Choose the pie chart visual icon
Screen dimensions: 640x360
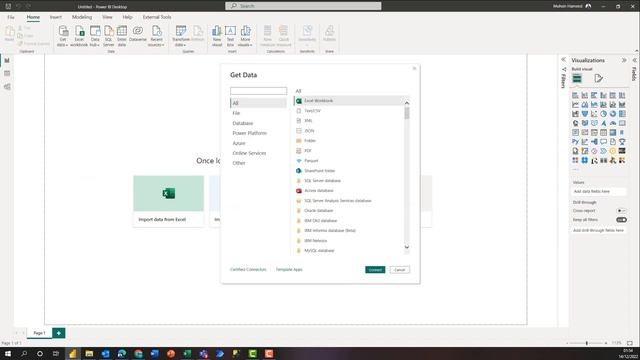click(603, 114)
